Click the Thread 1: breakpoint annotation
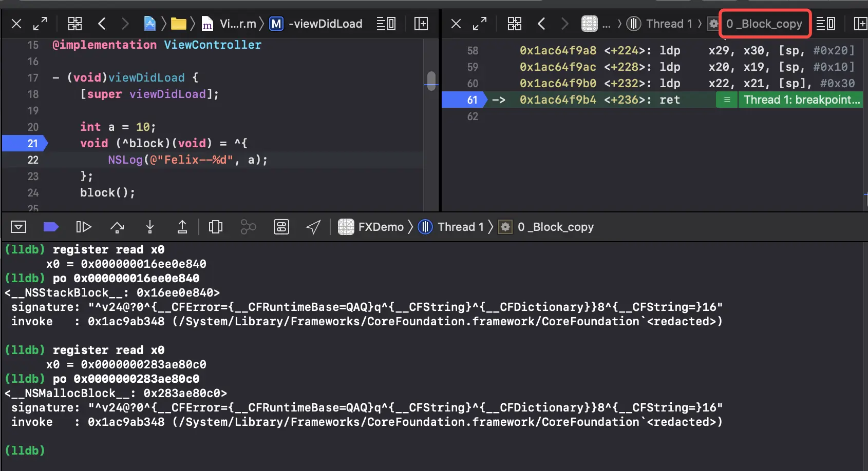This screenshot has width=868, height=471. tap(801, 100)
